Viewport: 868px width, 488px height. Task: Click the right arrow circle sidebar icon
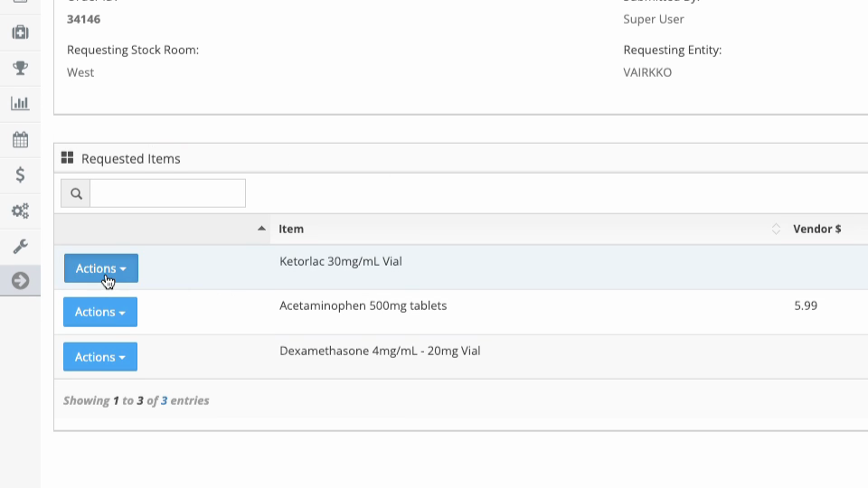point(20,281)
